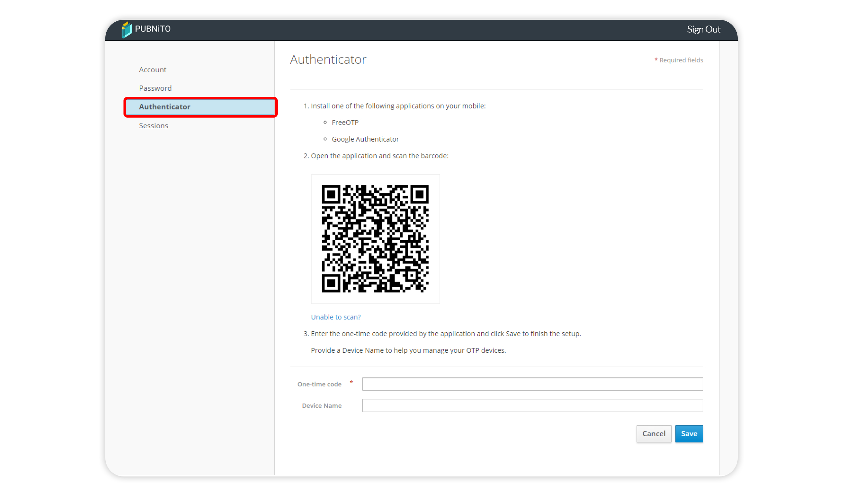Open the Sessions section
This screenshot has height=504, width=844.
[x=153, y=125]
